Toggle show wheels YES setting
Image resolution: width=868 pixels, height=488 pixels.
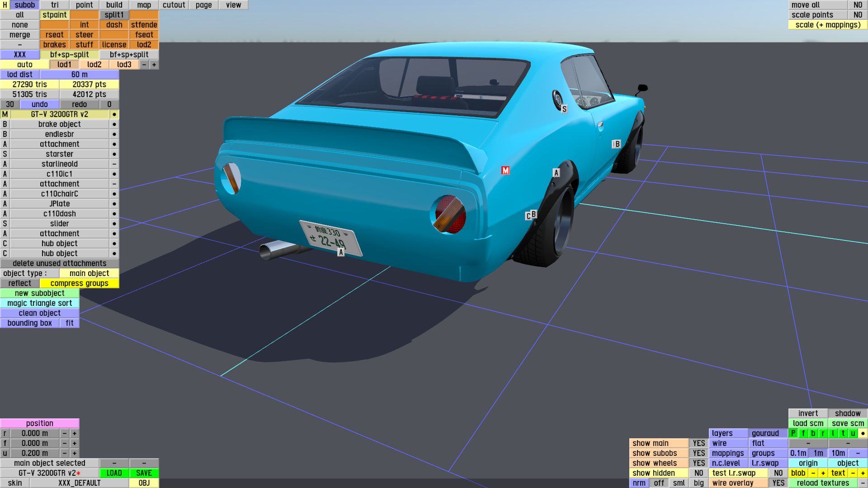[698, 463]
